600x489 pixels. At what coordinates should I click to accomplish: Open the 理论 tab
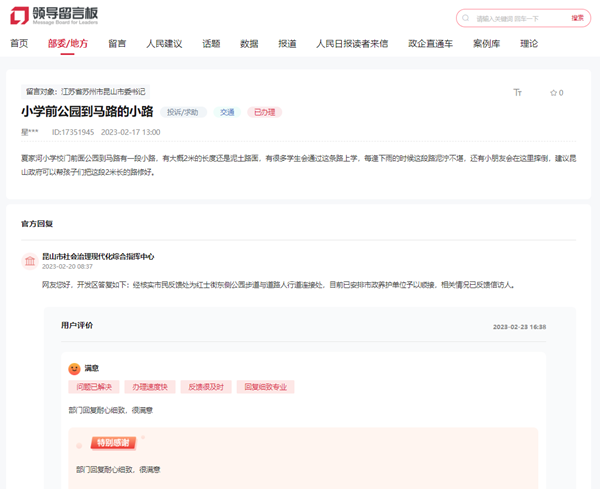[x=529, y=44]
